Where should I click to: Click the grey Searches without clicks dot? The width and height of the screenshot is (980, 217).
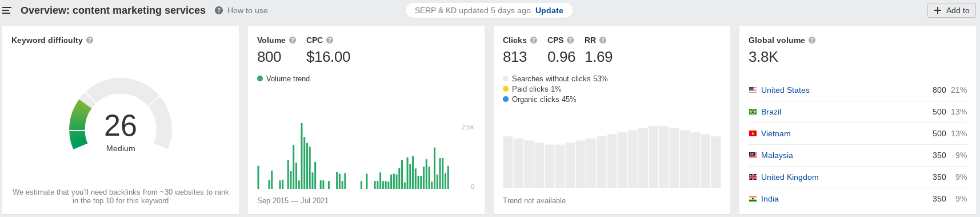(x=506, y=78)
